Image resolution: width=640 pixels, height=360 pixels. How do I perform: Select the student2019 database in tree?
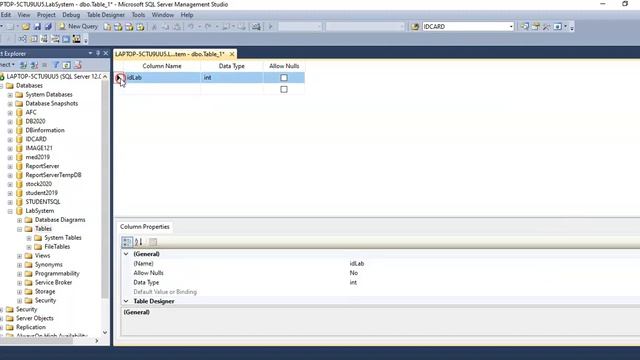41,193
